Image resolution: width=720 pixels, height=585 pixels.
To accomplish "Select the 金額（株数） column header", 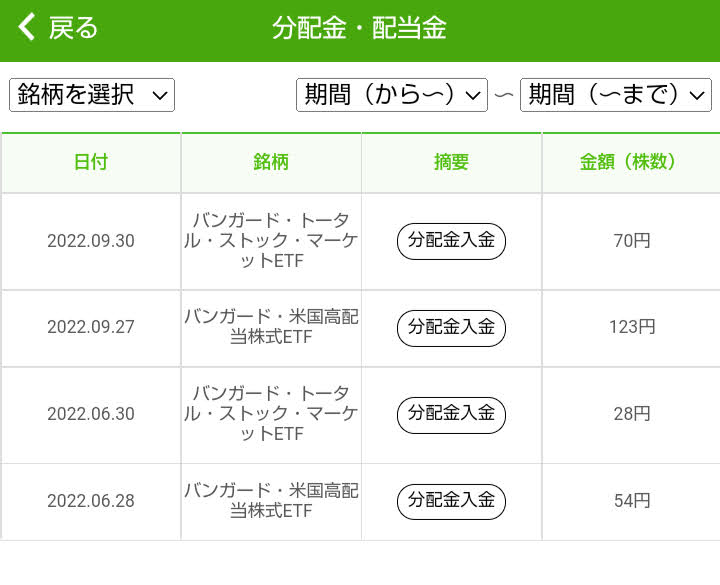I will (630, 162).
